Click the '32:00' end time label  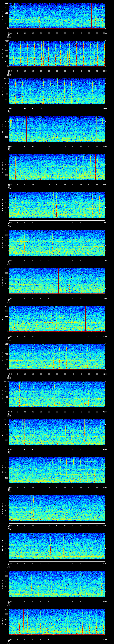click(x=105, y=33)
